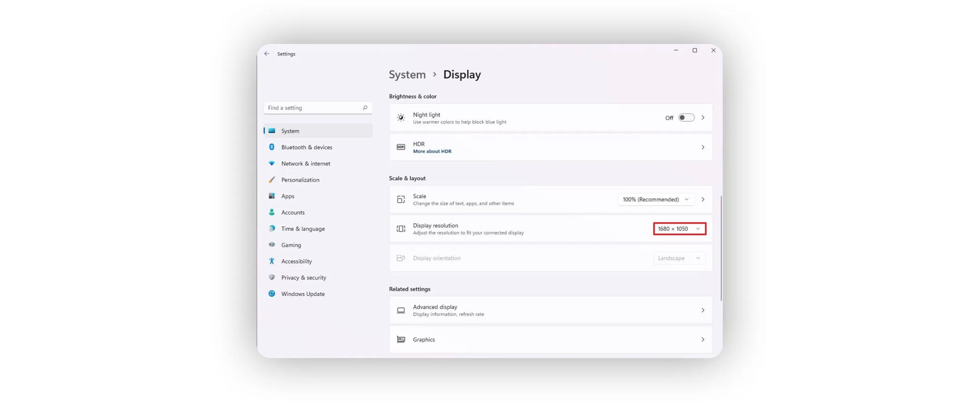Click the Accessibility figure icon
The height and width of the screenshot is (402, 980).
tap(271, 261)
